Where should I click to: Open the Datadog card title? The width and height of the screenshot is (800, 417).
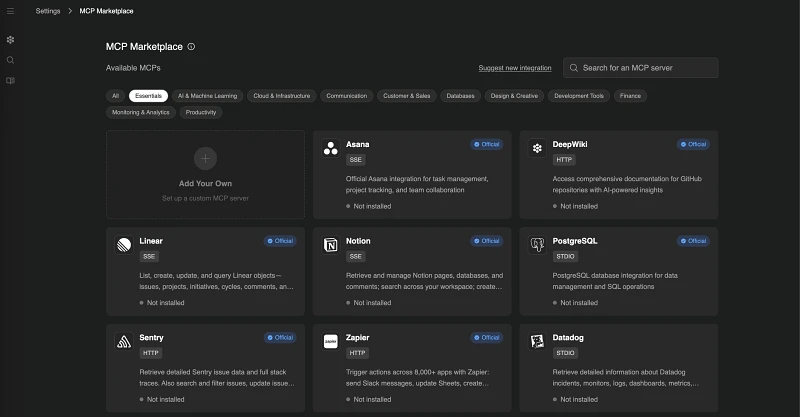[x=568, y=337]
